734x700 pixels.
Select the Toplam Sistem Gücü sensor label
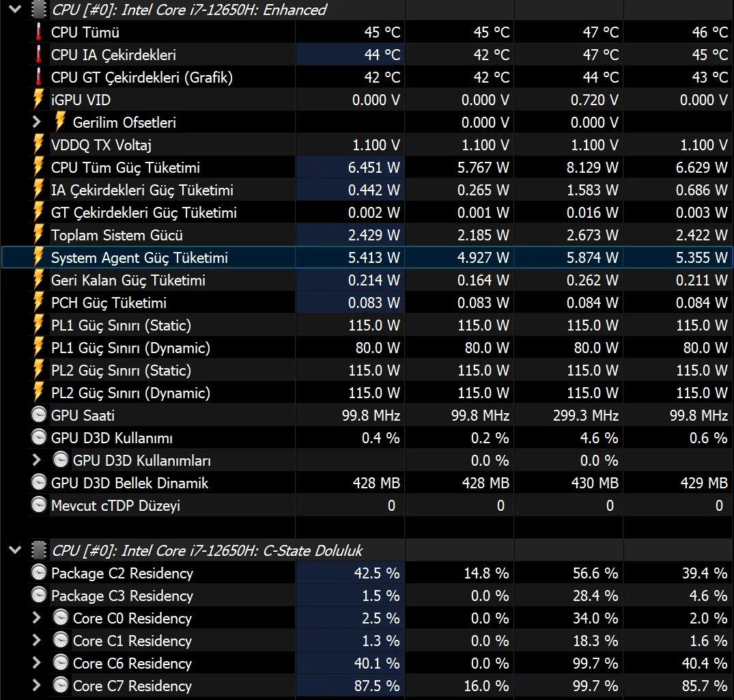(117, 236)
